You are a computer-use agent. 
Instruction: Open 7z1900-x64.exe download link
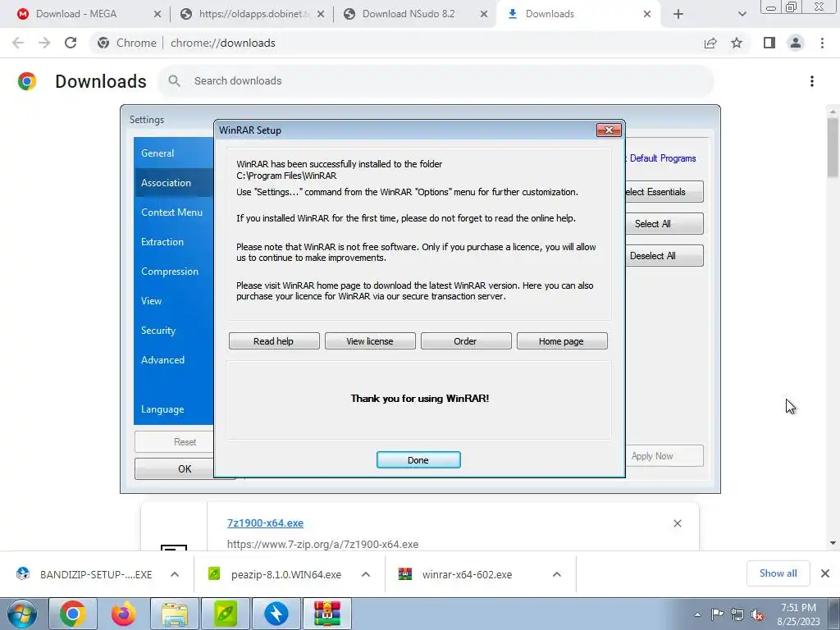click(x=265, y=523)
